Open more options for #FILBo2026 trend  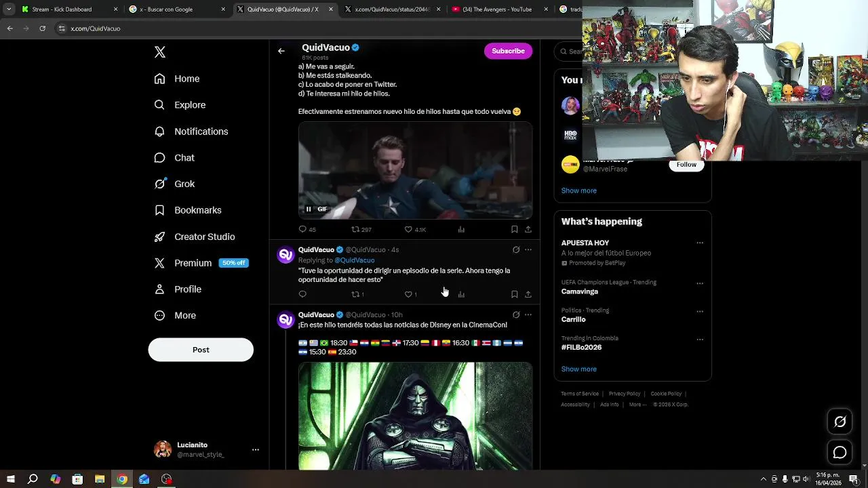pyautogui.click(x=700, y=339)
